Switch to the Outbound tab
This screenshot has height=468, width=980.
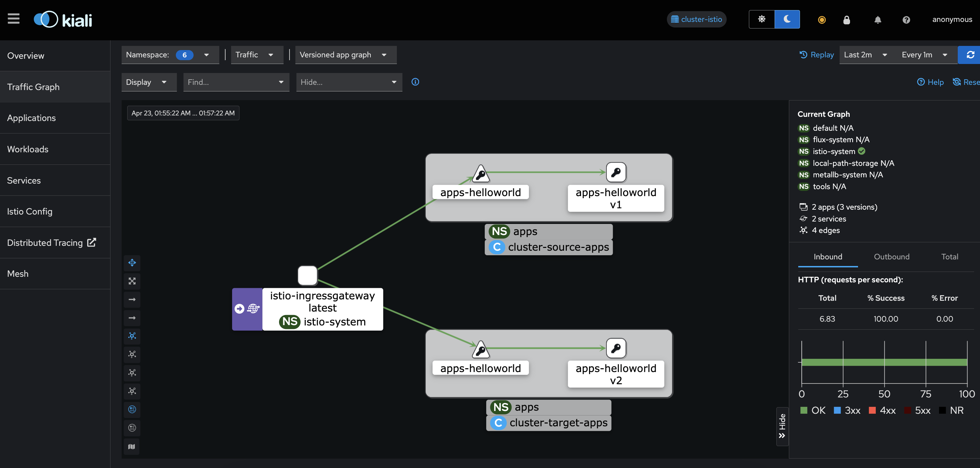[x=891, y=257]
